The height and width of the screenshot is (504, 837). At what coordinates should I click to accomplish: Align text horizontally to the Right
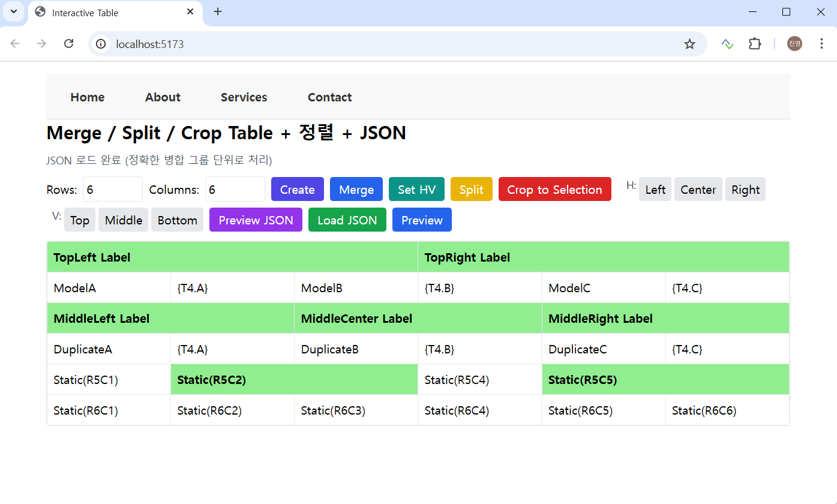click(745, 190)
